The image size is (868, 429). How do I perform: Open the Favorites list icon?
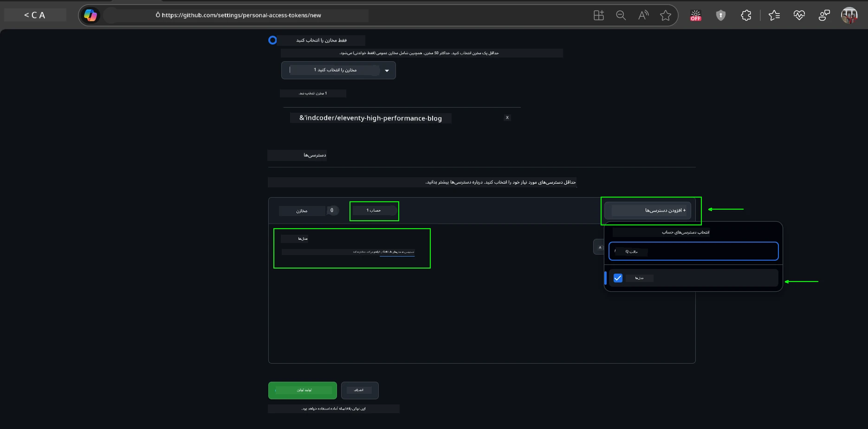click(774, 15)
